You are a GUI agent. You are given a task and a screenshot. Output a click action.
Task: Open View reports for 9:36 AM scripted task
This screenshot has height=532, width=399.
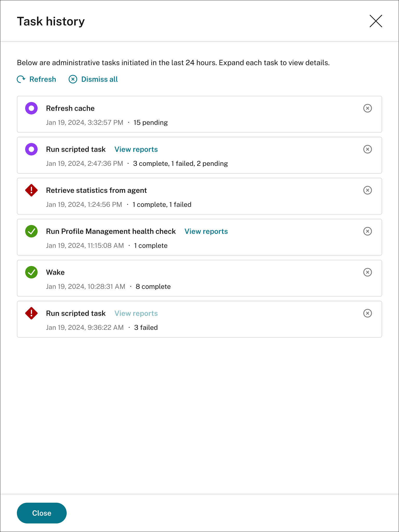pos(136,313)
